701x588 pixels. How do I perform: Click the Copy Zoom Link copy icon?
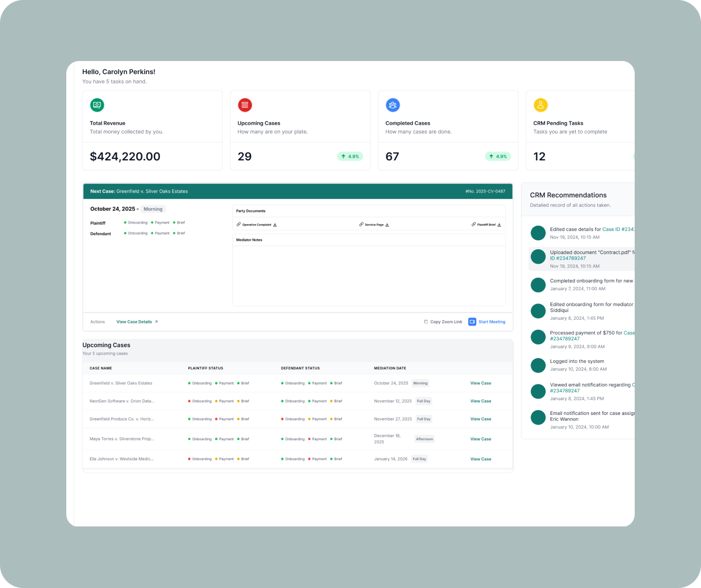pyautogui.click(x=426, y=322)
